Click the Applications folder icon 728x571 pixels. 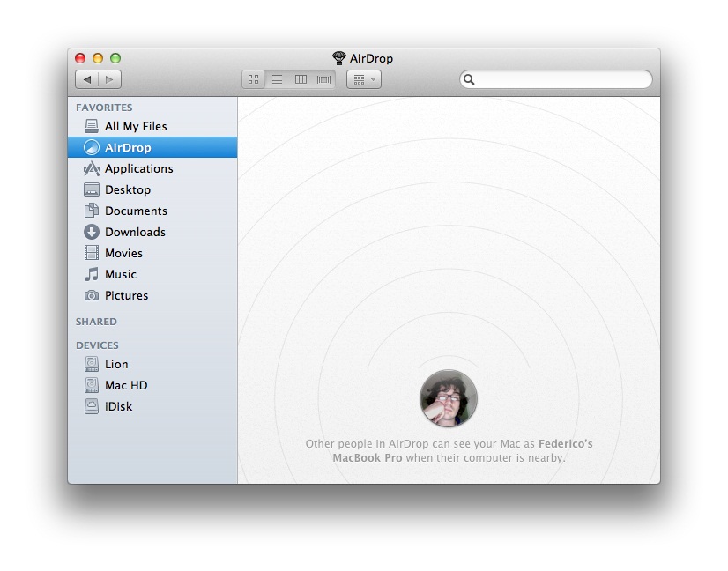pyautogui.click(x=92, y=168)
